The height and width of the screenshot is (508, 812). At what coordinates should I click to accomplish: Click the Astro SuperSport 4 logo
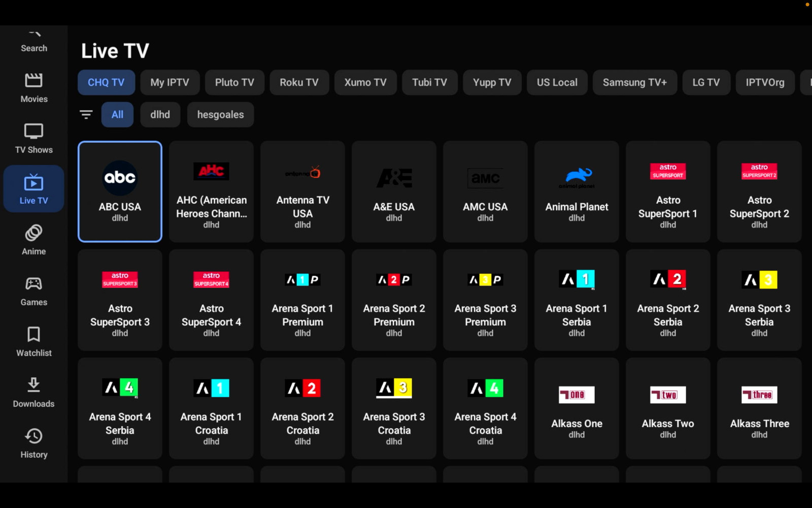211,279
